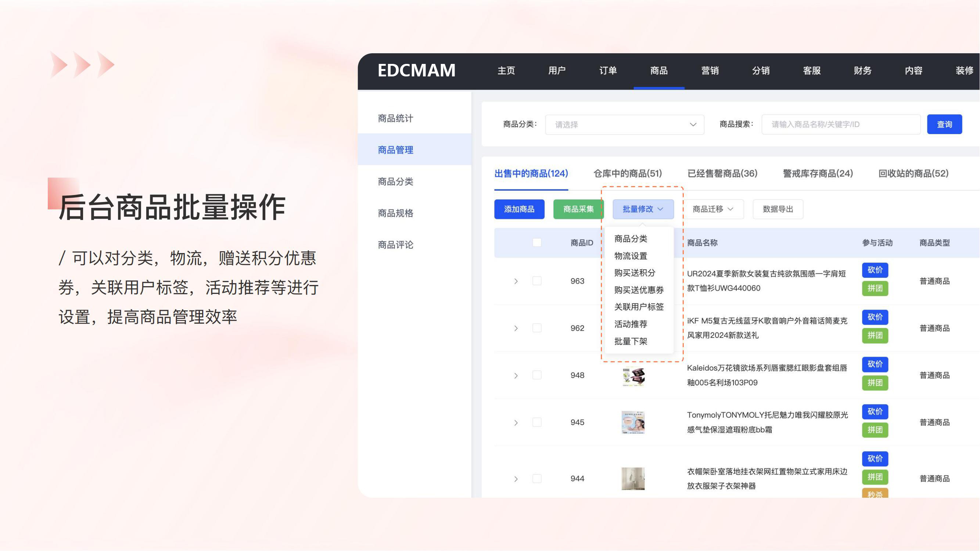Open the 客服 navigation menu
Screen dimensions: 980x551
(812, 71)
